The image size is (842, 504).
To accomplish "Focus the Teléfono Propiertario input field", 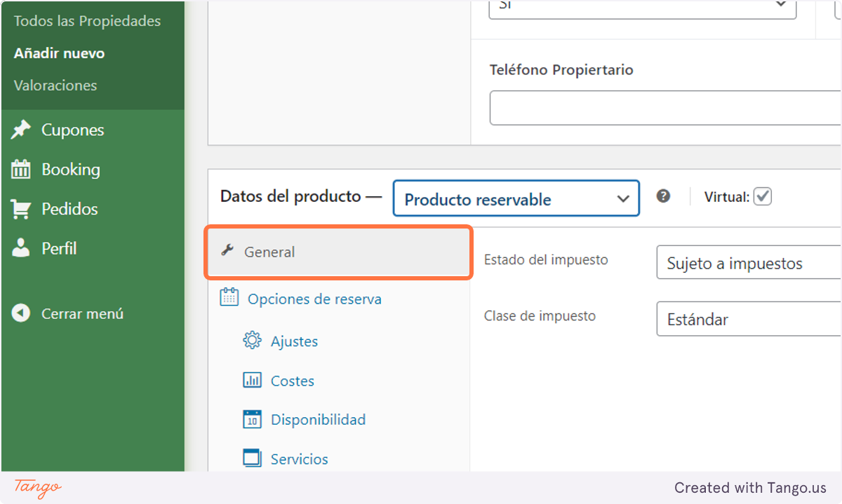I will tap(665, 108).
